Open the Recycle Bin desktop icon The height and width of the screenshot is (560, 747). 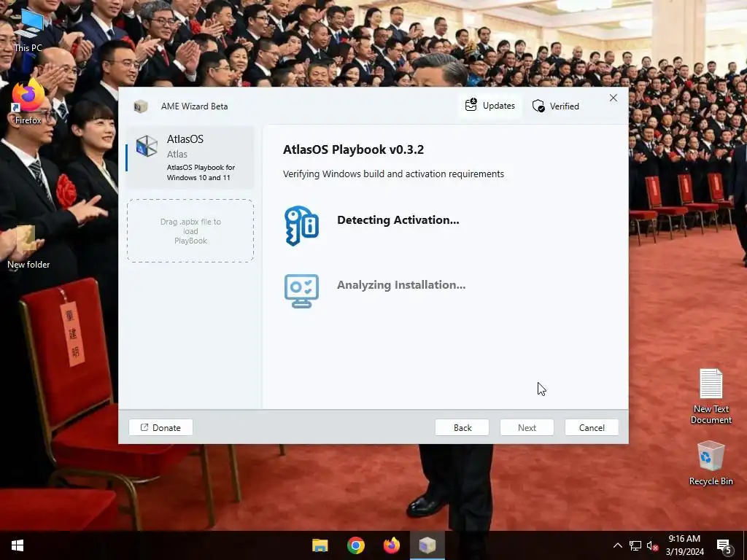(x=711, y=463)
